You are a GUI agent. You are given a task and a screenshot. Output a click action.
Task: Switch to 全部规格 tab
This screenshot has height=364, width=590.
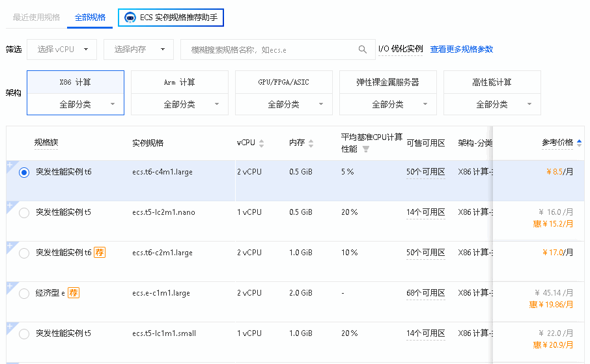[x=90, y=18]
